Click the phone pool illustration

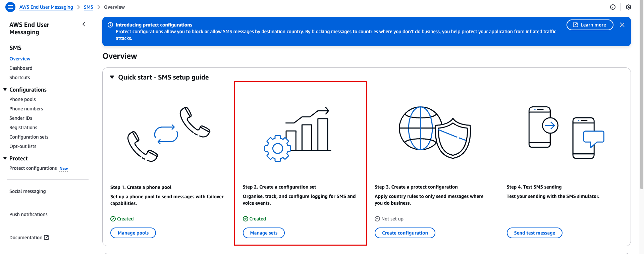pyautogui.click(x=169, y=134)
